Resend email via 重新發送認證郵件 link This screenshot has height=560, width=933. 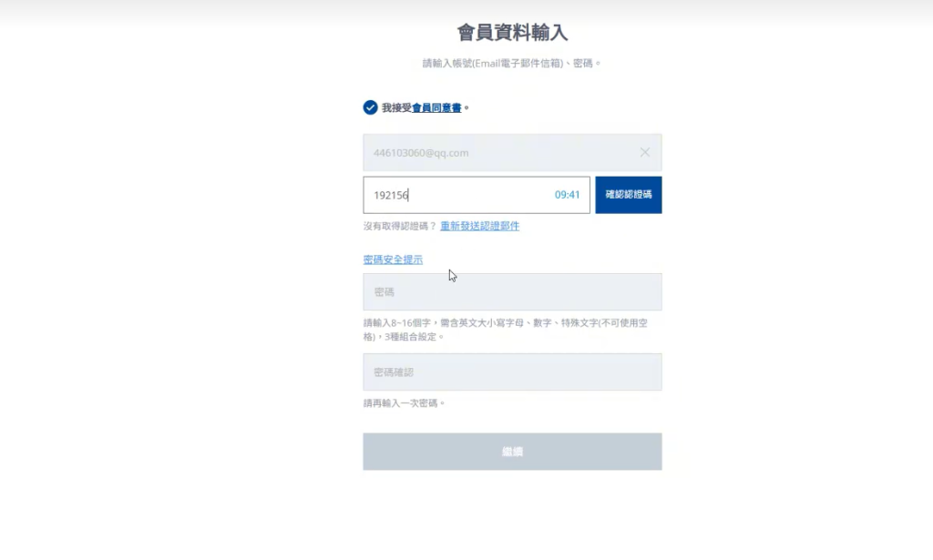click(x=479, y=226)
